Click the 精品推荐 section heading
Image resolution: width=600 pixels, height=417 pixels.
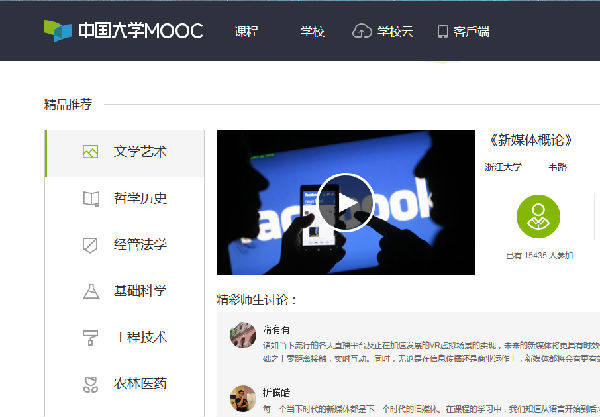tap(68, 104)
